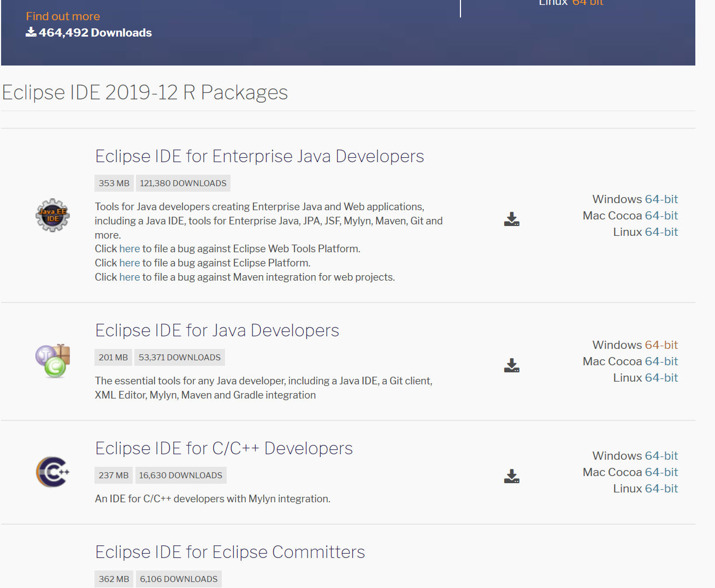
Task: Click Find out more link
Action: point(62,16)
